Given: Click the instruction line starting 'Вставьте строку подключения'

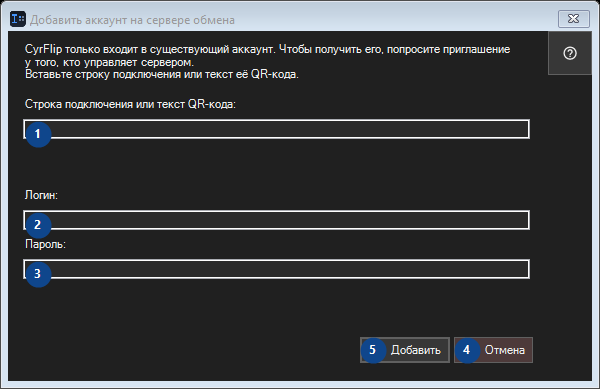Looking at the screenshot, I should click(161, 74).
